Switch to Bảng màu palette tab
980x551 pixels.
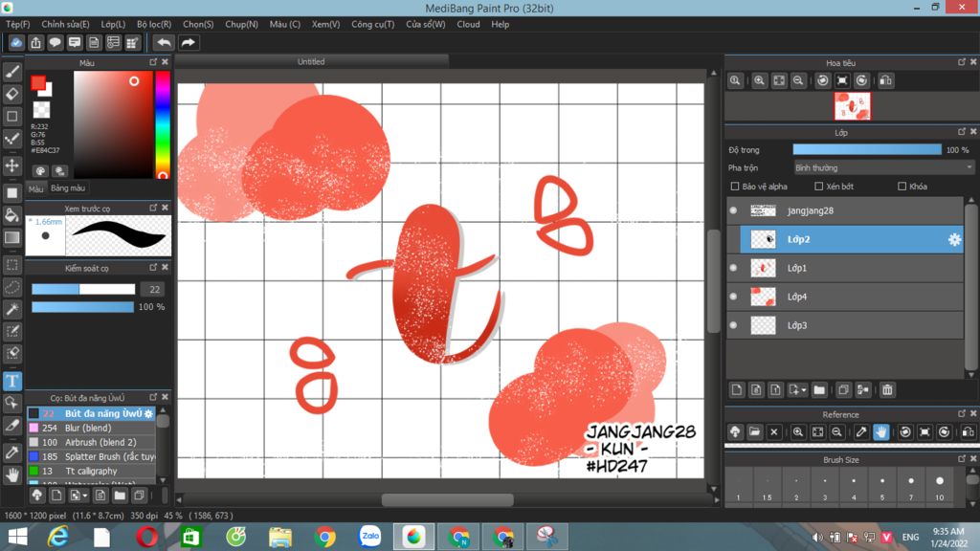pyautogui.click(x=68, y=188)
